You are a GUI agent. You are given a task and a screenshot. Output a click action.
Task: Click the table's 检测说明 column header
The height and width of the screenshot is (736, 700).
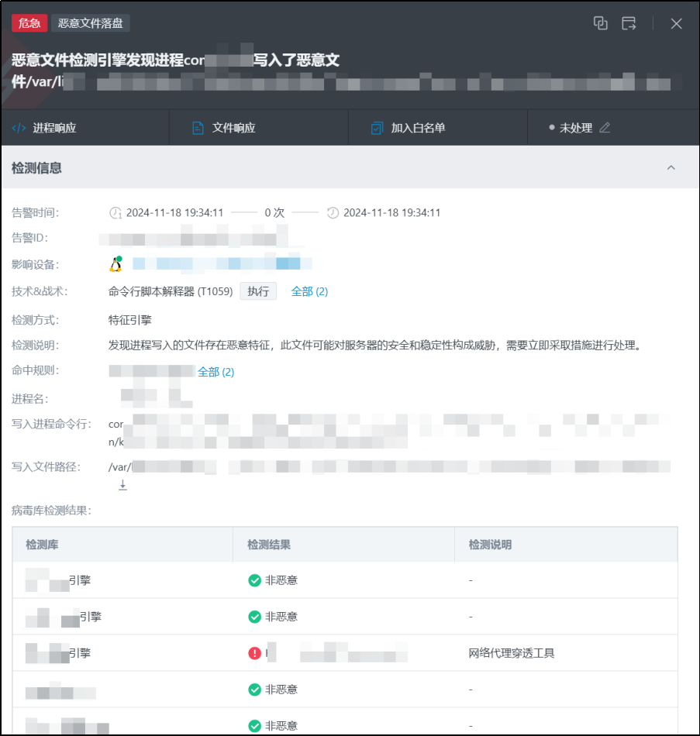[490, 545]
